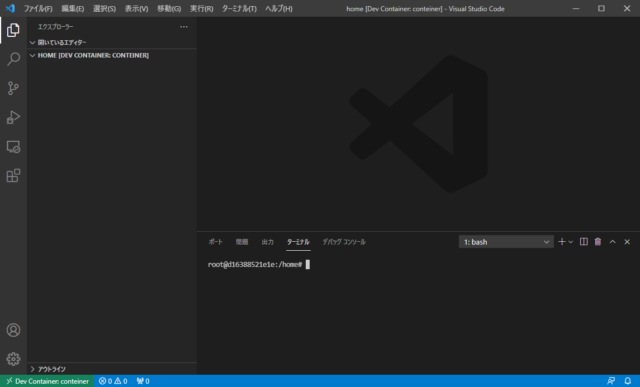
Task: Open the ターミナル(T) menu
Action: 239,9
